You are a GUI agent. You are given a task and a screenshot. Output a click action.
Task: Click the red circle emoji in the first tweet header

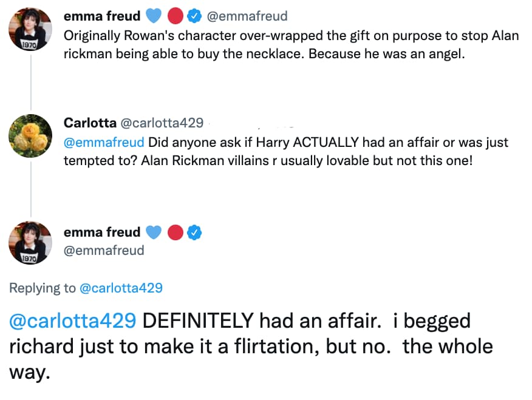175,16
